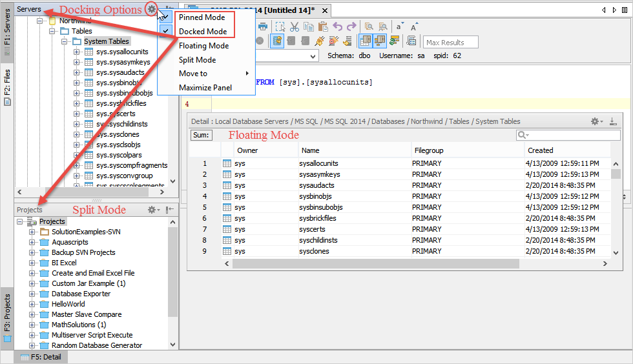Cut selection with the scissors icon
Screen dimensions: 633x364
295,26
